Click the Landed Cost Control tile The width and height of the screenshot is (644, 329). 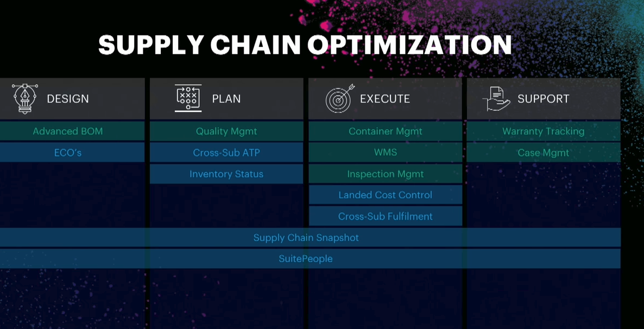pos(386,195)
